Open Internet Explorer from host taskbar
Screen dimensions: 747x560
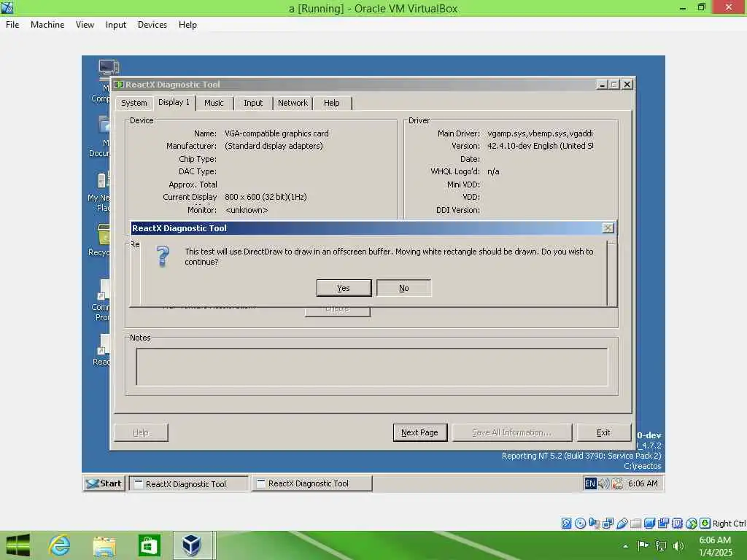[x=60, y=545]
